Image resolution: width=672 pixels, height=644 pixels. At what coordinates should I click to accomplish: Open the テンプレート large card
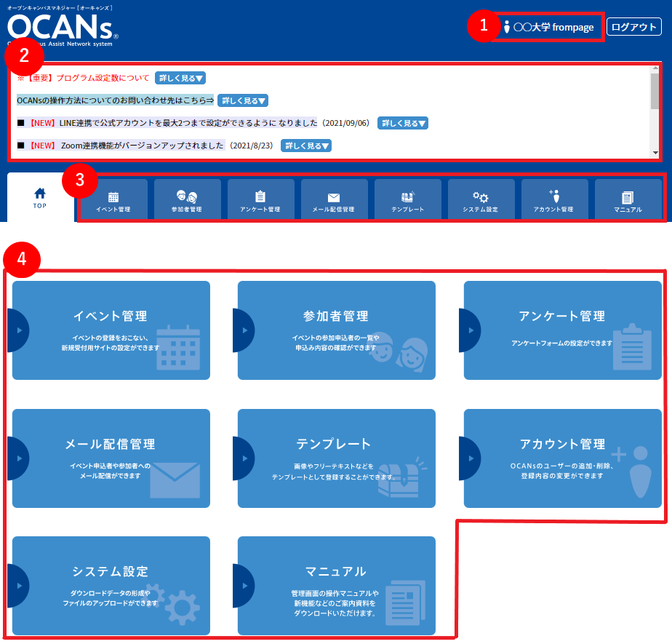click(x=337, y=458)
